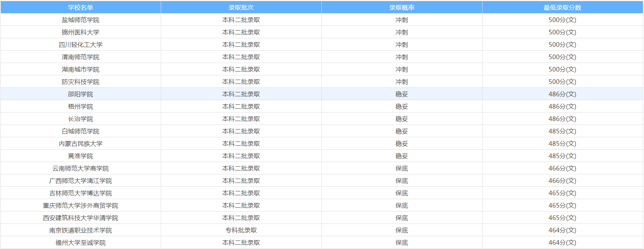Viewport: 644px width, 249px height.
Task: Click 本科二批录取 in the 渭南师范学院 row
Action: (x=241, y=57)
